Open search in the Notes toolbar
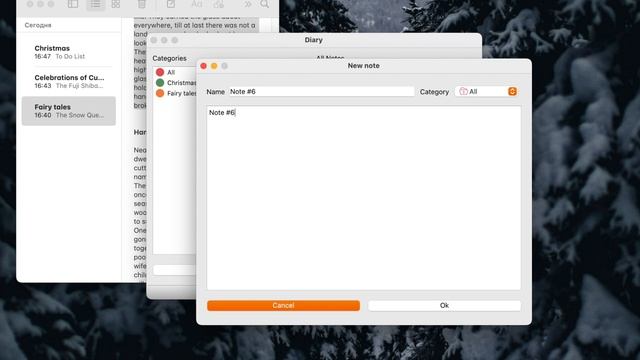The image size is (640, 360). (x=264, y=4)
